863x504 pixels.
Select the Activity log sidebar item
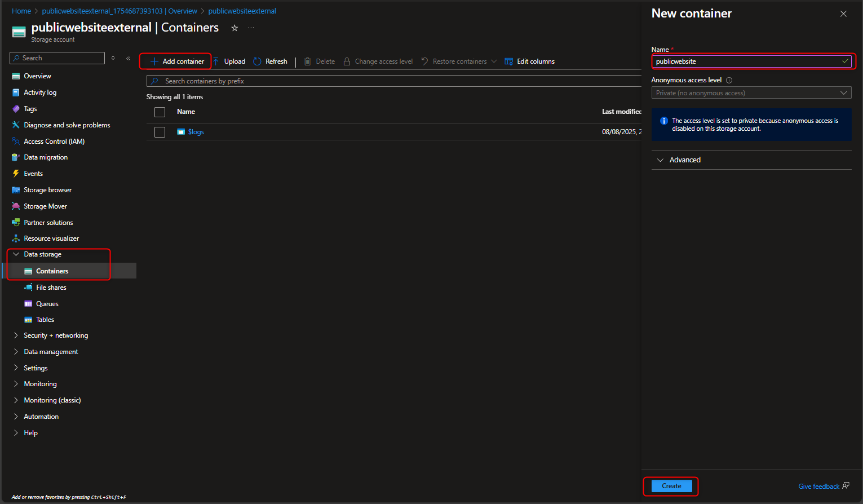(42, 92)
